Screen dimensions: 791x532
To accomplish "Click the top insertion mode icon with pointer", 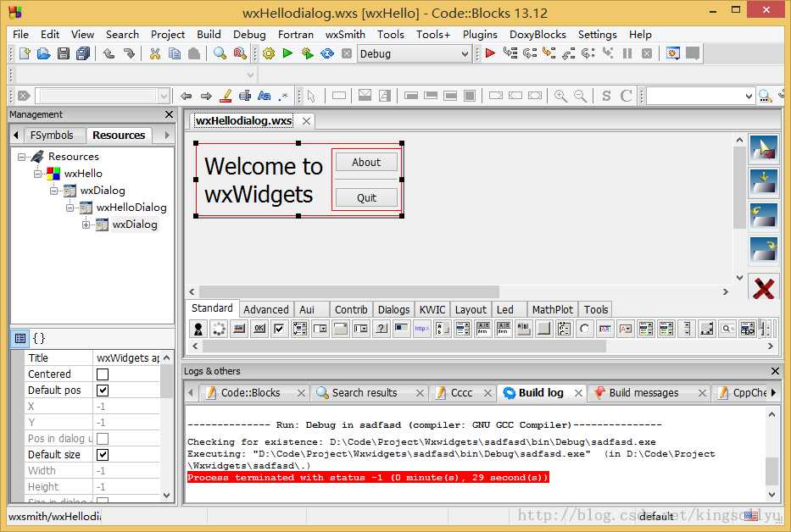I will point(763,150).
